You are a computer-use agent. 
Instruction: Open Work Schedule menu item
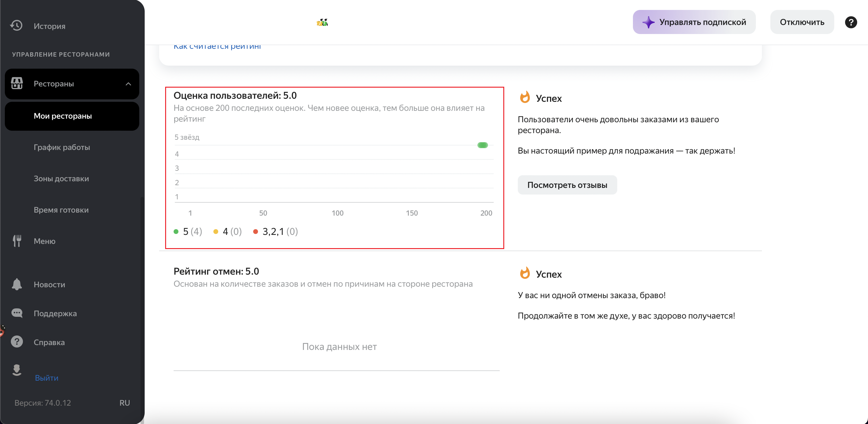pyautogui.click(x=62, y=147)
